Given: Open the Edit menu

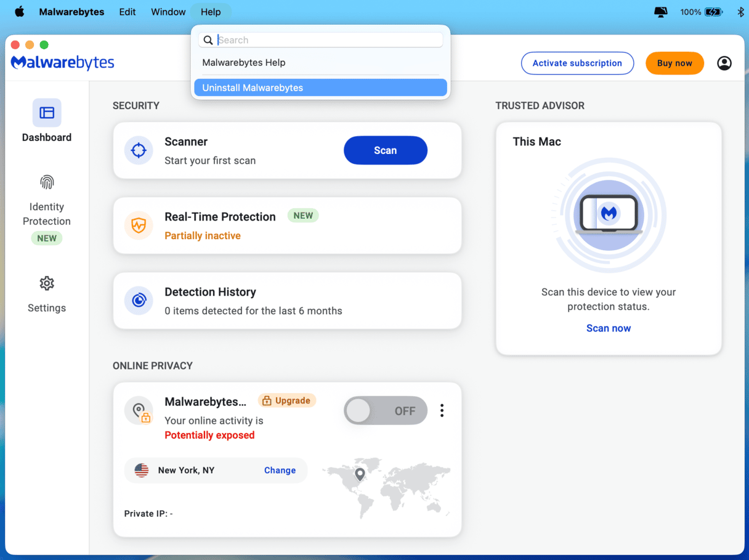Looking at the screenshot, I should [128, 12].
